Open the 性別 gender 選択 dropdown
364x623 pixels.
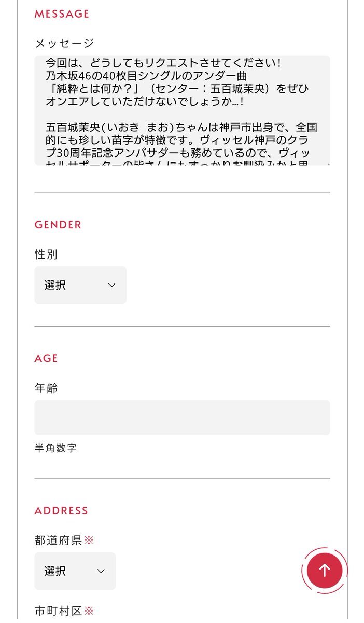[x=80, y=285]
